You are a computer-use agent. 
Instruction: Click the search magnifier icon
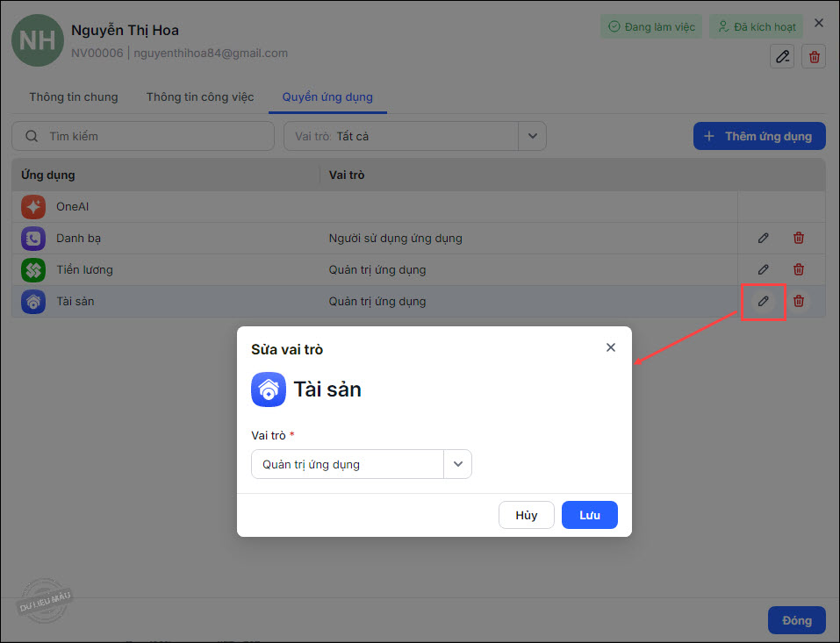32,136
